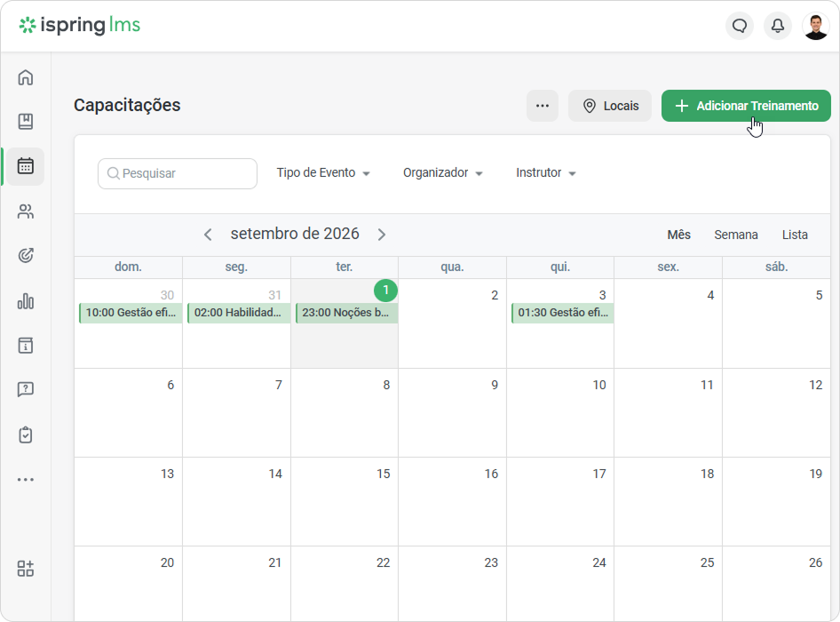Click the Adicionar Treinamento button

746,106
